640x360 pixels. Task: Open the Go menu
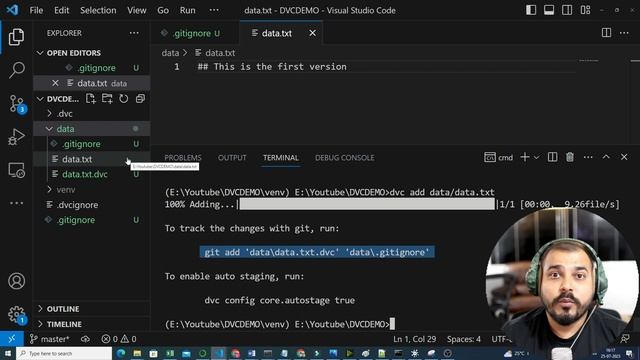click(x=163, y=10)
